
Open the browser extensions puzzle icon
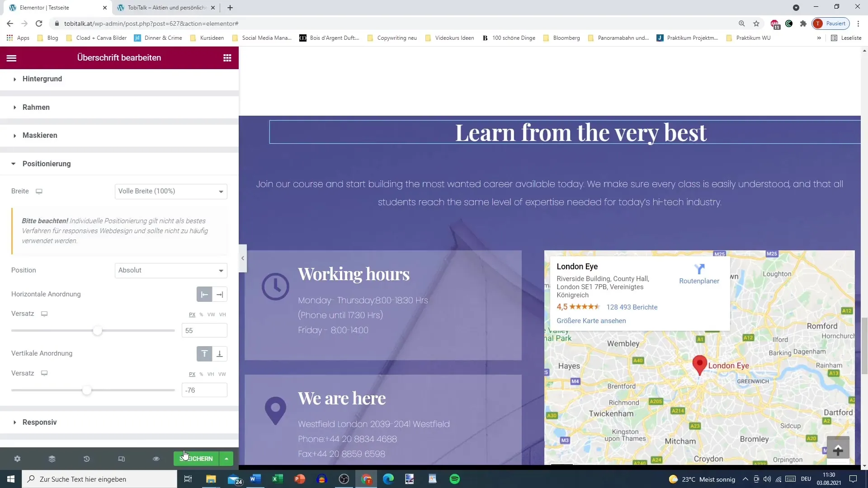[x=803, y=23]
